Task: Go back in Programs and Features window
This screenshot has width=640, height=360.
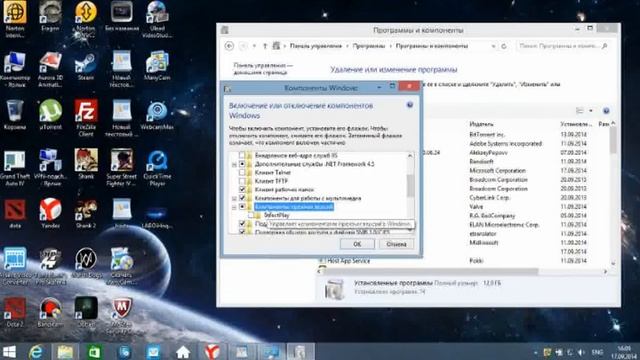Action: [x=229, y=46]
